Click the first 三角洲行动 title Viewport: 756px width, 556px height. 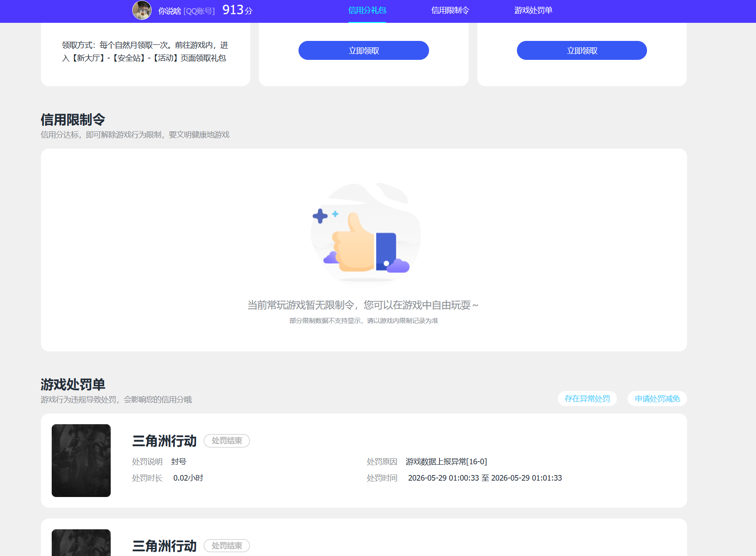[165, 441]
